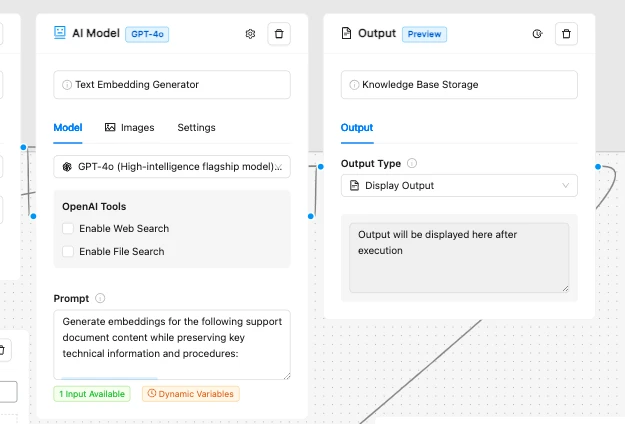Click the Text Embedding Generator name field
The image size is (625, 424).
[172, 85]
